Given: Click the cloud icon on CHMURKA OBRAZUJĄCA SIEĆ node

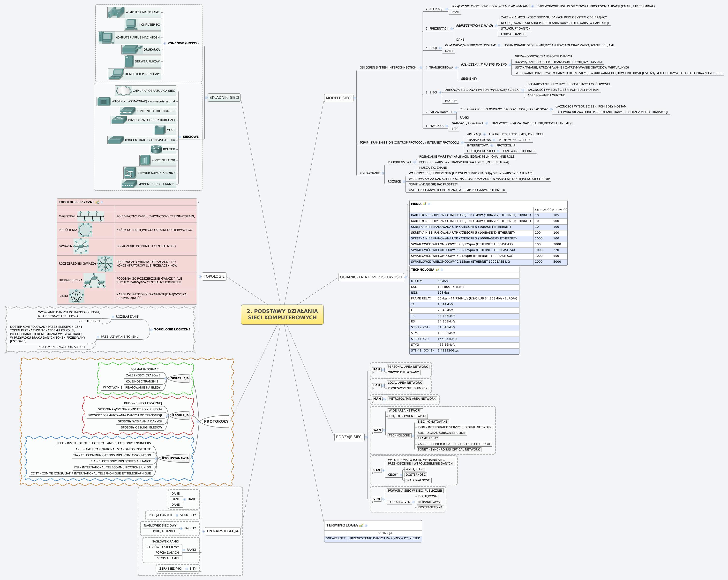Looking at the screenshot, I should click(124, 91).
